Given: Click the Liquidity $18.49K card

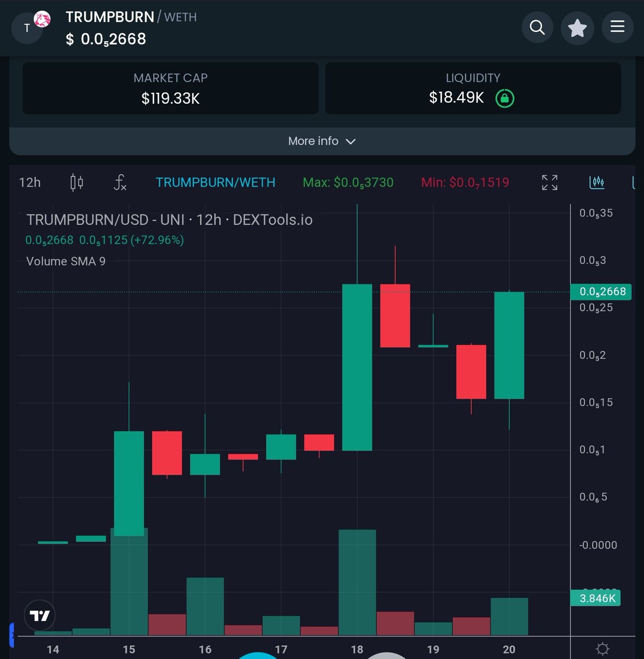Looking at the screenshot, I should click(473, 88).
